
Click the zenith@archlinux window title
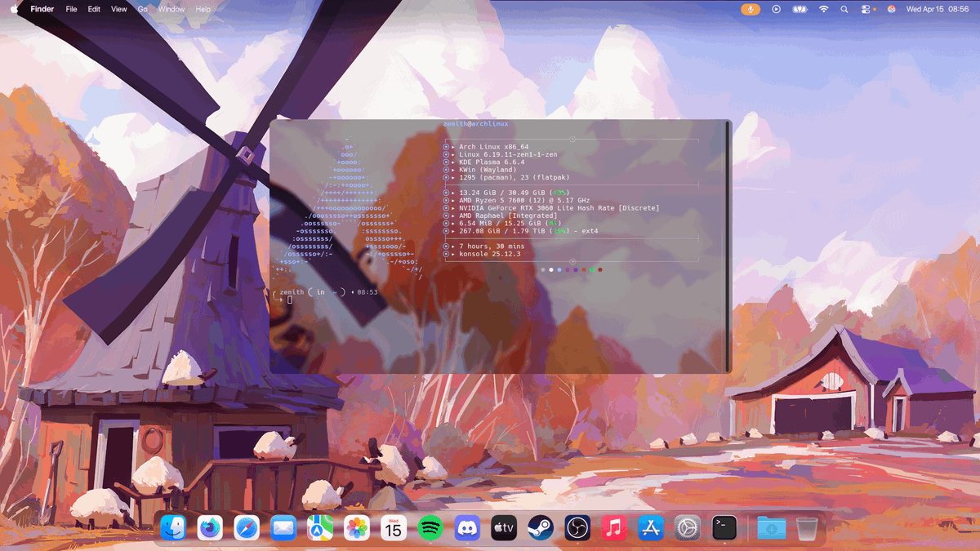pyautogui.click(x=474, y=122)
